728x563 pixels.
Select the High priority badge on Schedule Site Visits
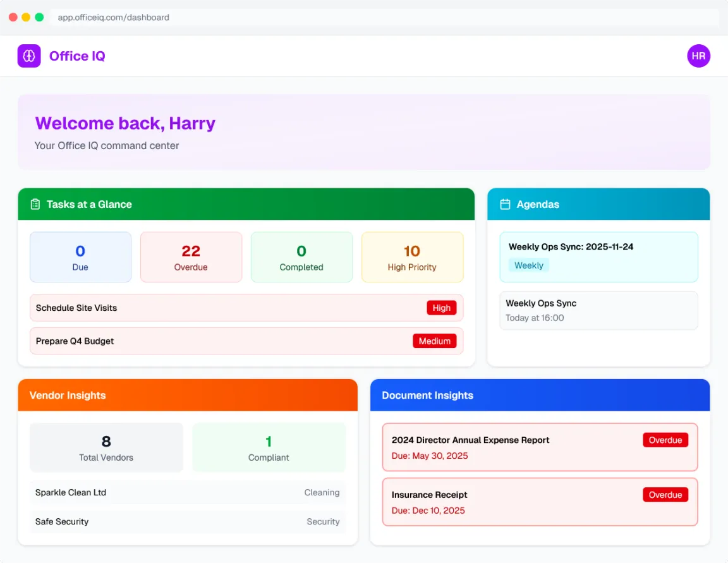click(x=442, y=308)
